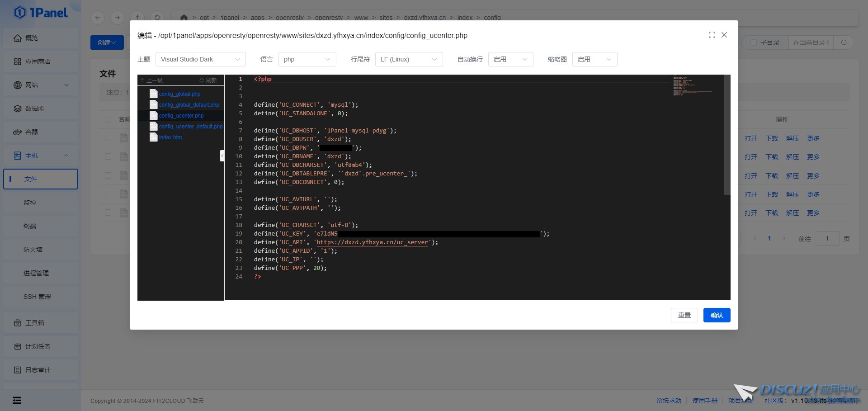The height and width of the screenshot is (411, 868).
Task: Open 数据库 database in sidebar
Action: (x=41, y=109)
